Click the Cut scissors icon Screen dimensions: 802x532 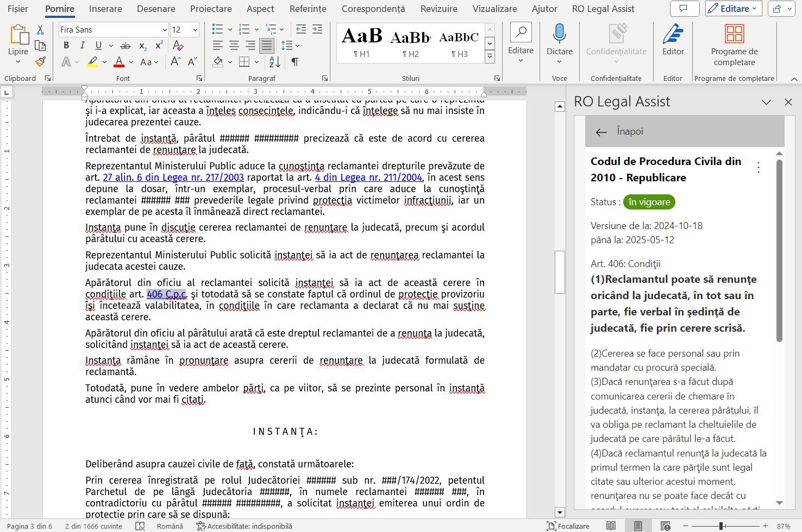point(40,30)
